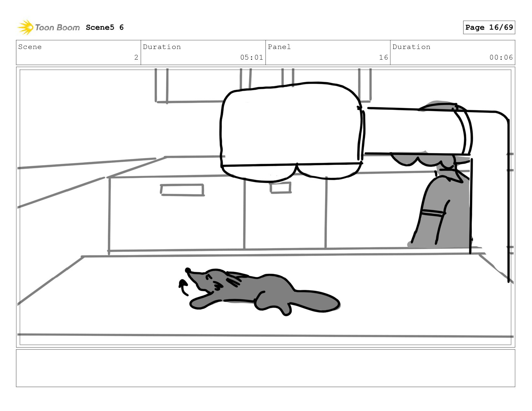Click the panel number value '16'
The width and height of the screenshot is (532, 411).
click(x=383, y=57)
